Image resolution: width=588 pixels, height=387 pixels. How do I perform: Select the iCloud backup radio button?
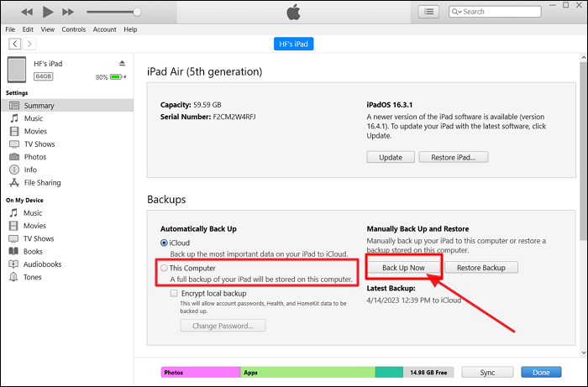(x=165, y=243)
